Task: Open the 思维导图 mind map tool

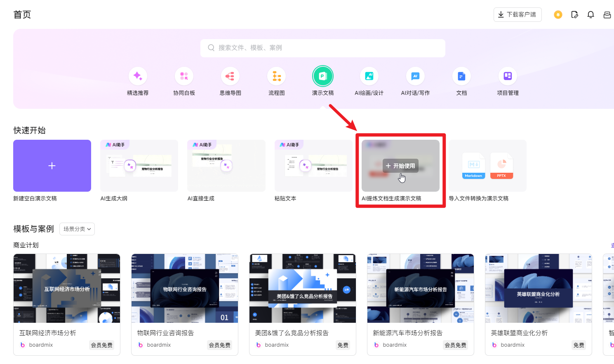Action: pyautogui.click(x=230, y=76)
